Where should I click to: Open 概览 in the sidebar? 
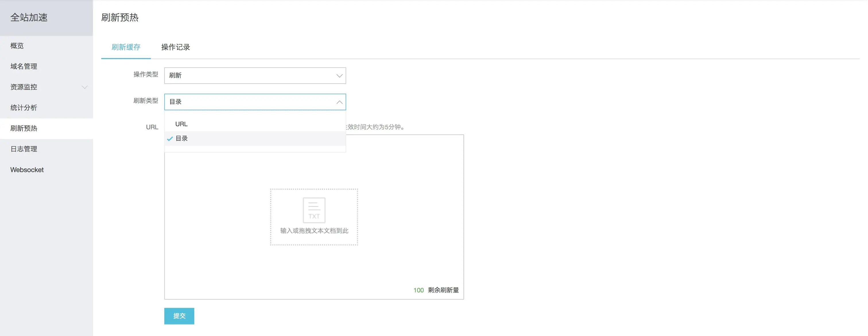pos(17,46)
